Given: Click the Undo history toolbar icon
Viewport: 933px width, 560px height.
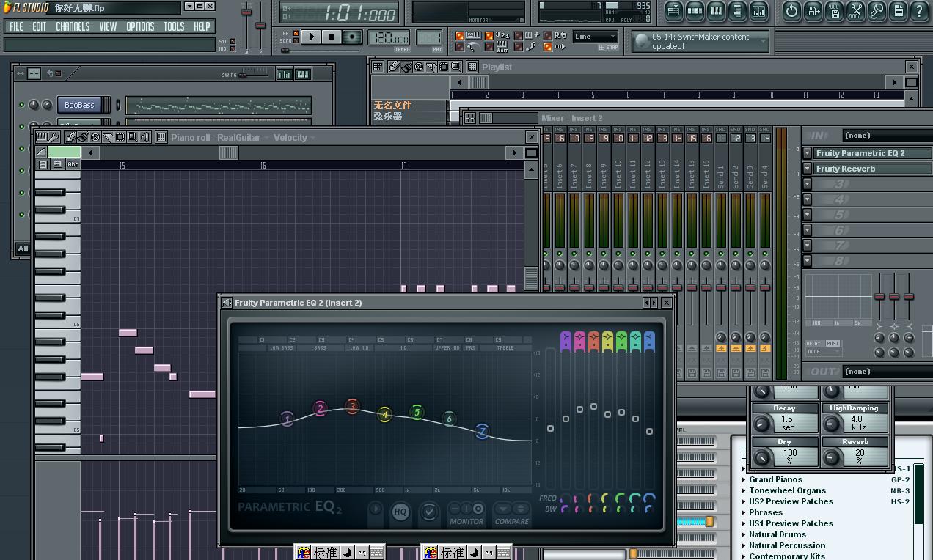Looking at the screenshot, I should click(791, 11).
